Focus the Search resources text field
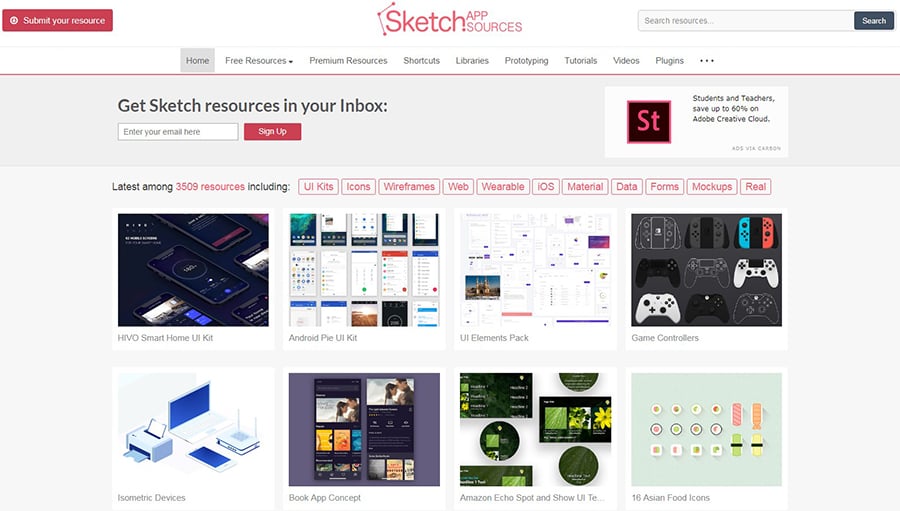Image resolution: width=900 pixels, height=511 pixels. [745, 20]
